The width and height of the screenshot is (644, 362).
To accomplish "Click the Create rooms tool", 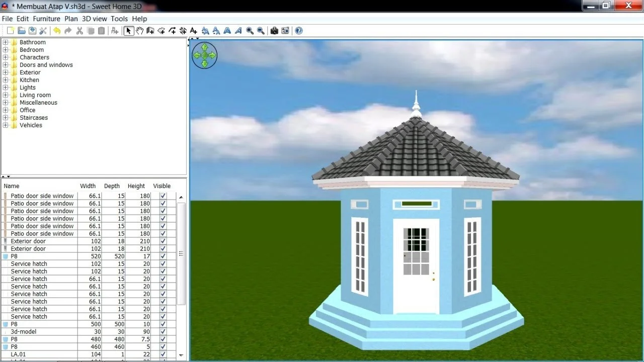I will point(162,31).
